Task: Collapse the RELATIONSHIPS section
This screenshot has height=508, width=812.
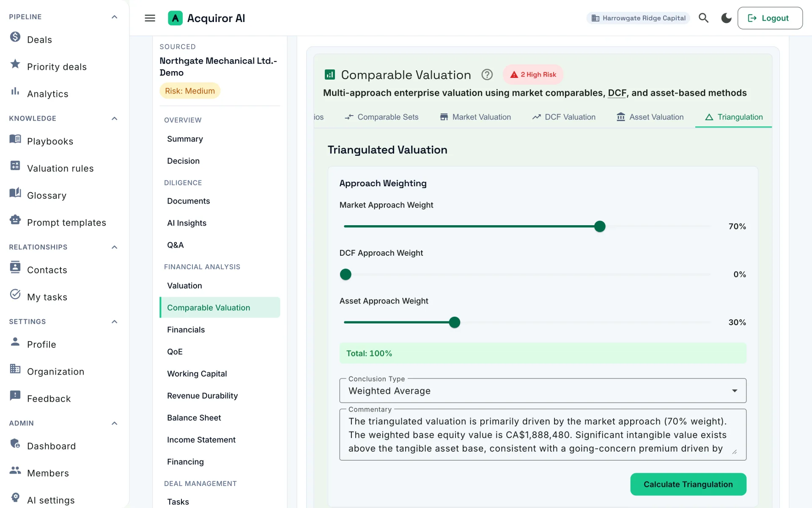Action: 114,247
